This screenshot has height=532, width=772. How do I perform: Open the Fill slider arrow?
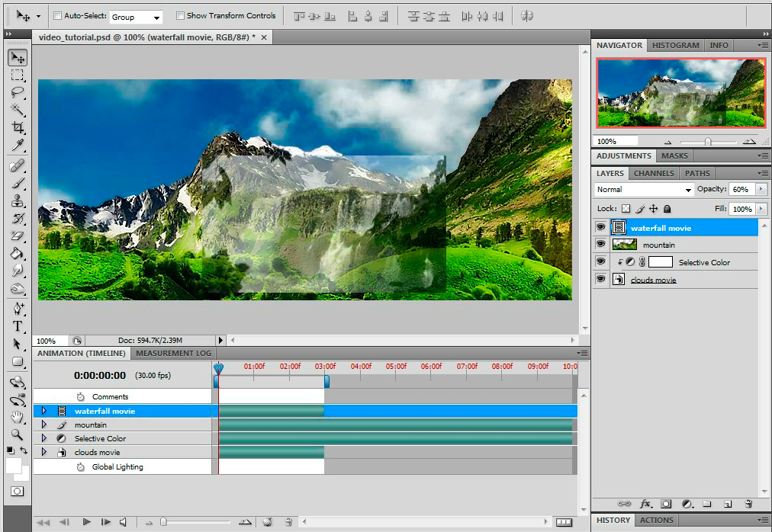[761, 209]
